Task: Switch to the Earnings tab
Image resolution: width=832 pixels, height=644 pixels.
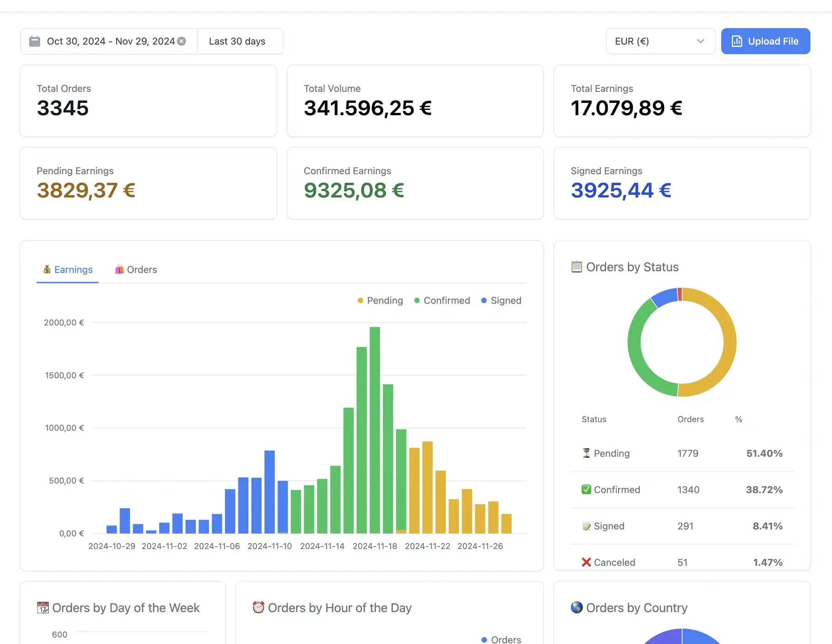Action: pos(68,270)
